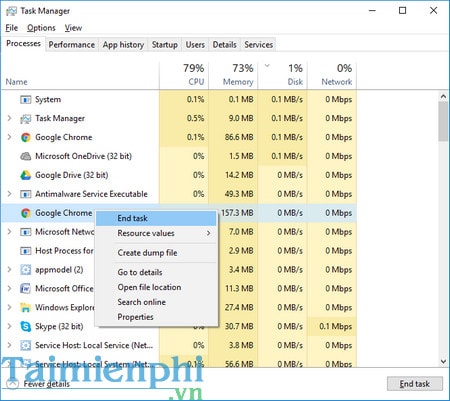This screenshot has width=450, height=401.
Task: Click the Task Manager title bar icon
Action: (11, 11)
